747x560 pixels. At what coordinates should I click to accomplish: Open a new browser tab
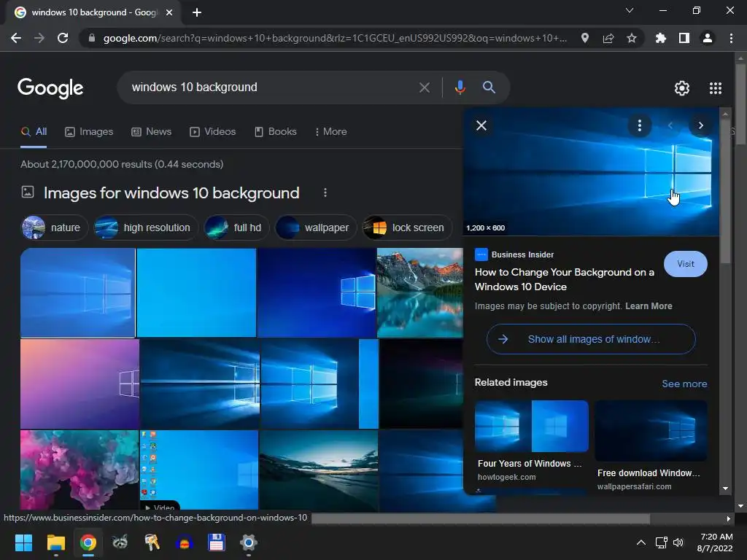point(197,12)
